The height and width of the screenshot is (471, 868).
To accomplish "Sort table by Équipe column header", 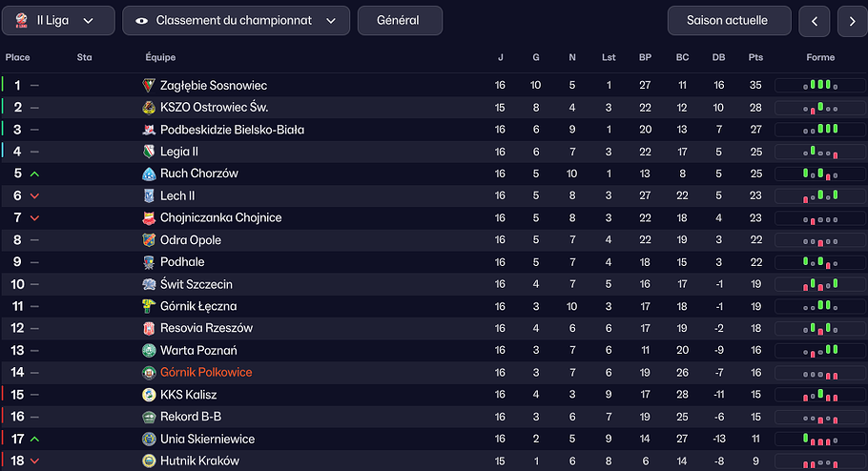I will click(x=160, y=57).
